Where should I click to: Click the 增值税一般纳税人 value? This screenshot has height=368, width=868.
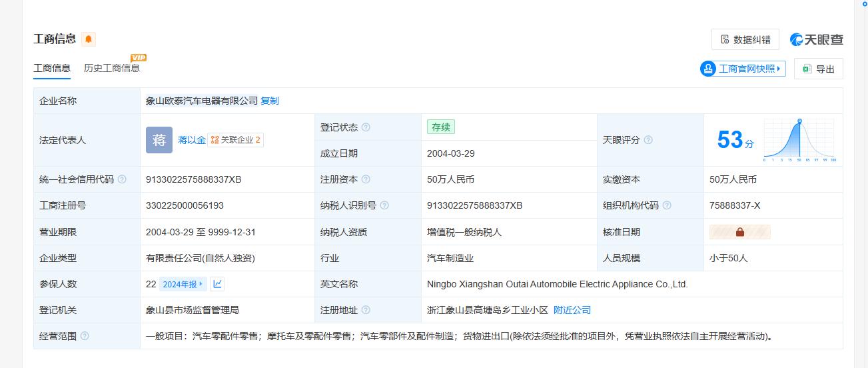[x=464, y=232]
